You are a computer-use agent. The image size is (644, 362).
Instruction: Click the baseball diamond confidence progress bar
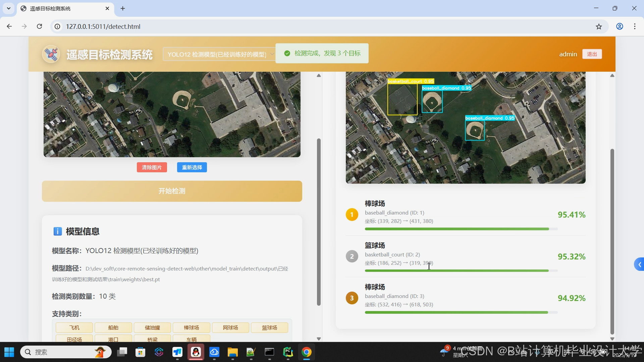(x=461, y=229)
